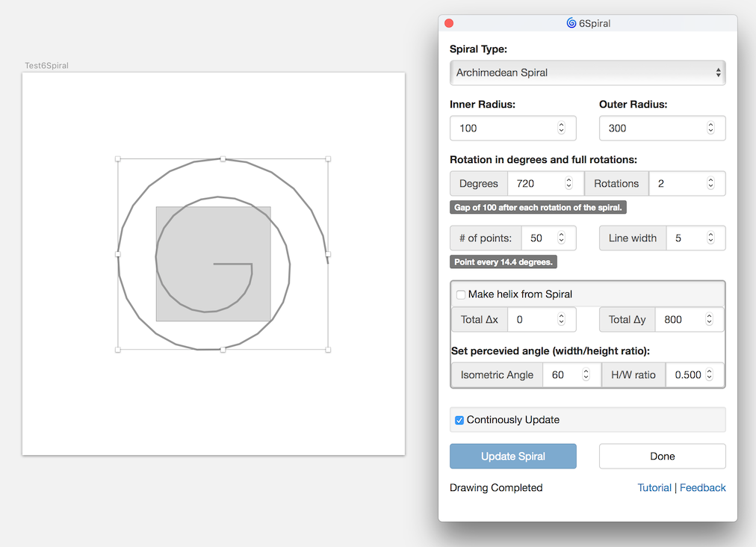Enable Make helix from Spiral checkbox
The height and width of the screenshot is (547, 756).
[x=461, y=294]
